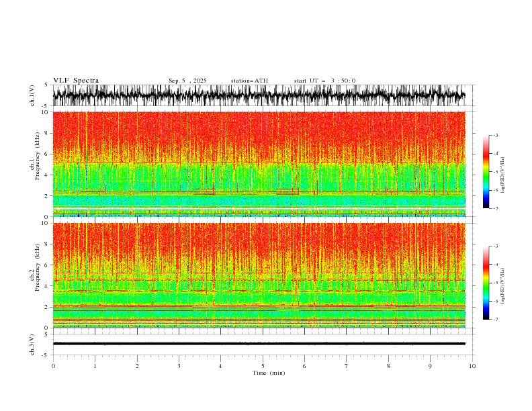The width and height of the screenshot is (532, 411).
Task: Click the ch.1 "Frequency (kHz)" axis label
Action: tap(38, 156)
